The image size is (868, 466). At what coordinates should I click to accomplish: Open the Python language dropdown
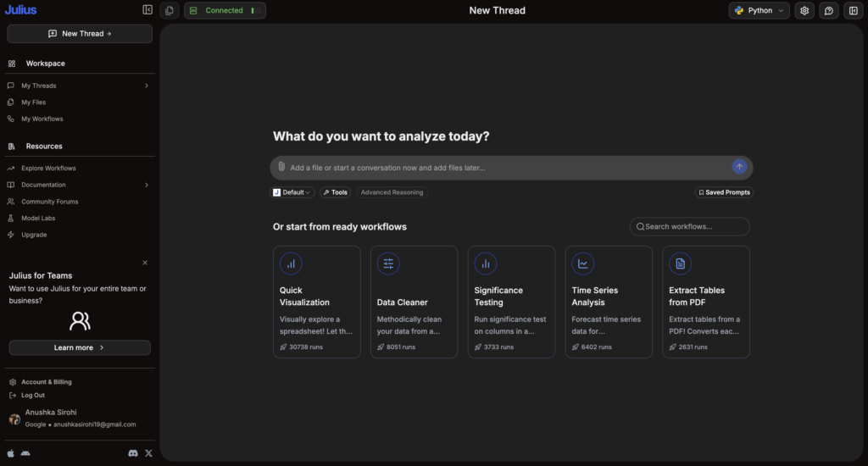759,10
